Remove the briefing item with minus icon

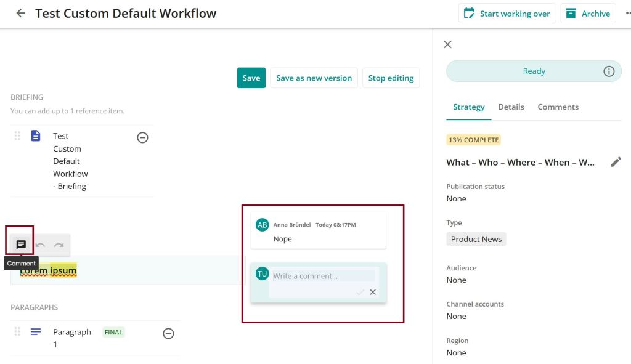tap(142, 137)
